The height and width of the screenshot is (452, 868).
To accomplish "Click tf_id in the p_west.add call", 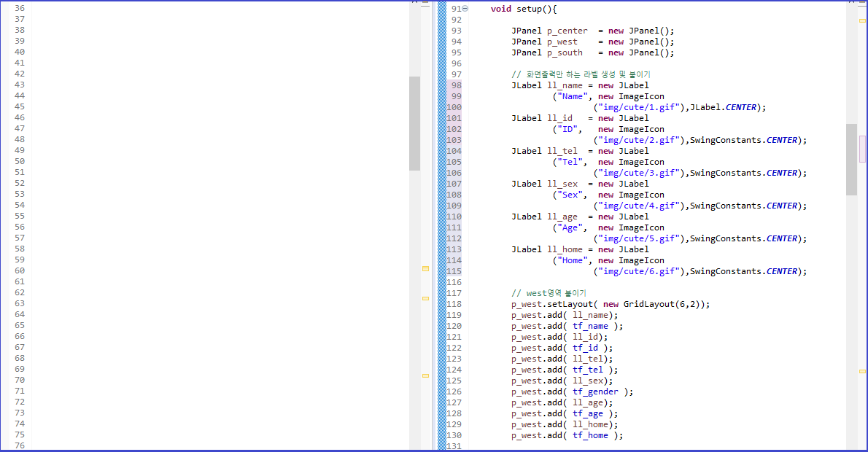I will [x=585, y=348].
